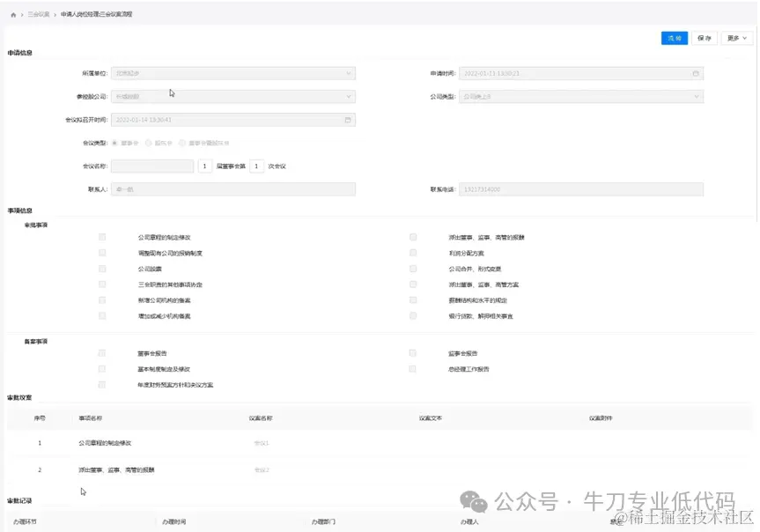This screenshot has width=760, height=532.
Task: Select the first 会议类型 radio option
Action: (x=114, y=143)
